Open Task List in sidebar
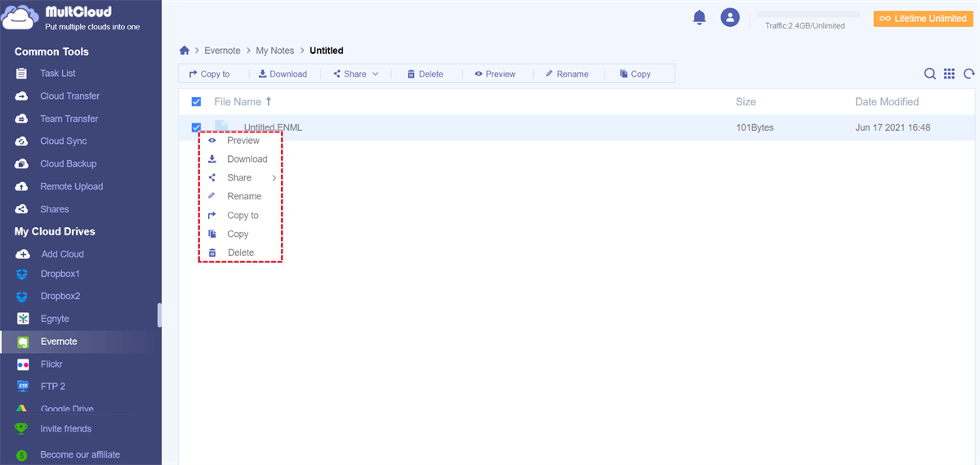Image resolution: width=980 pixels, height=465 pixels. pyautogui.click(x=58, y=74)
